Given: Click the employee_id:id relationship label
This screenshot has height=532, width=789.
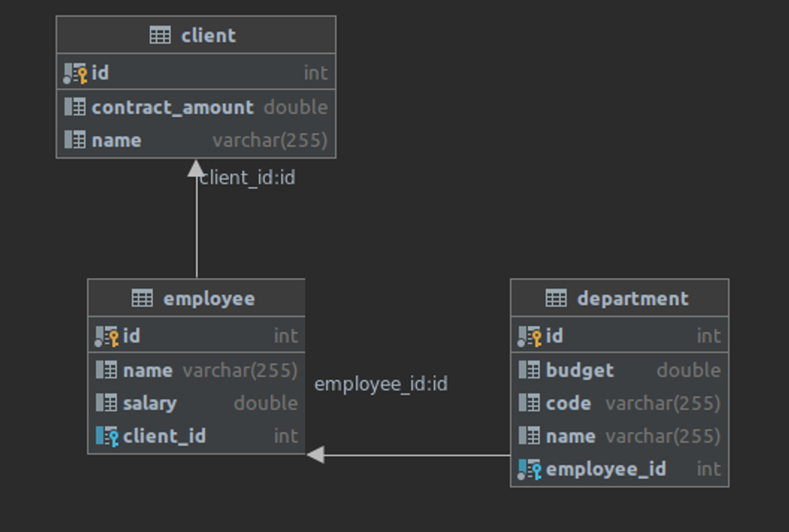Looking at the screenshot, I should pos(381,383).
